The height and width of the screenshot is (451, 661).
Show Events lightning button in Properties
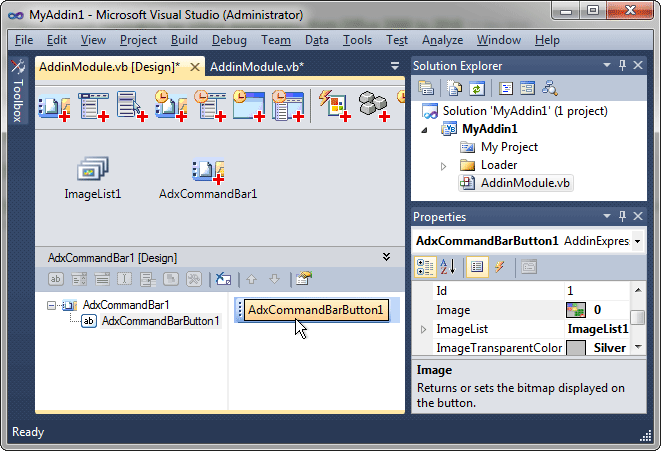500,267
